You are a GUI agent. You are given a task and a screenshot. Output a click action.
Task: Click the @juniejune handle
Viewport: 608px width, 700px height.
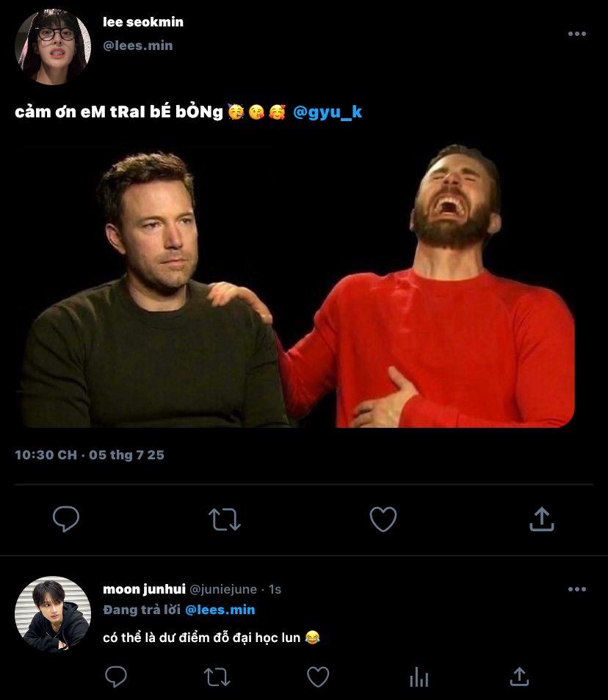(x=223, y=589)
